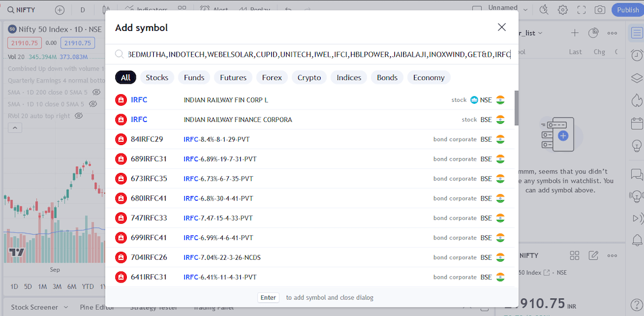Select IRFC Indian Railway Finance Corpora BSE
644x316 pixels.
click(310, 119)
